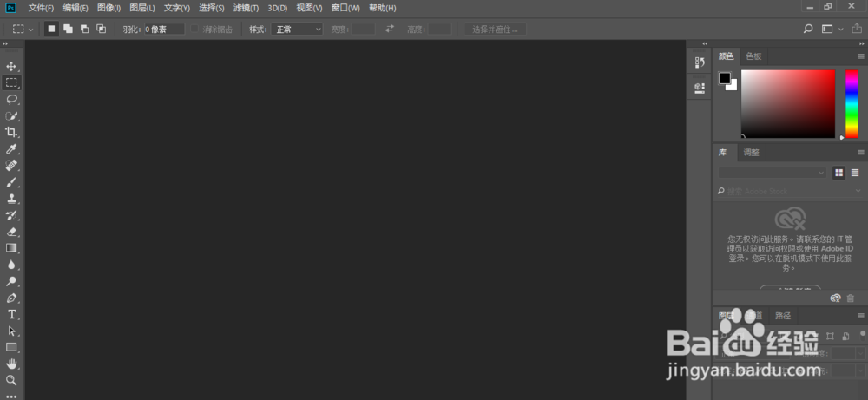This screenshot has width=868, height=400.
Task: Select the Brush tool
Action: point(11,182)
